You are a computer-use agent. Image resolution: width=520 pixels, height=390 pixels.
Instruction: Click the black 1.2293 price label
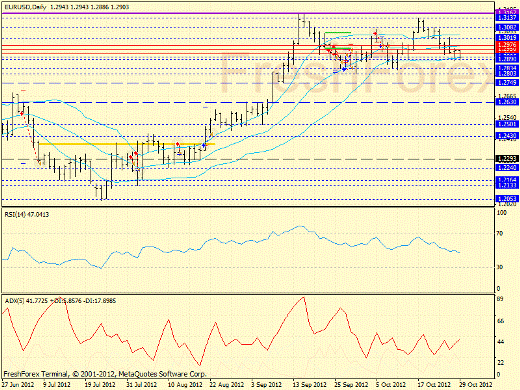[x=507, y=159]
